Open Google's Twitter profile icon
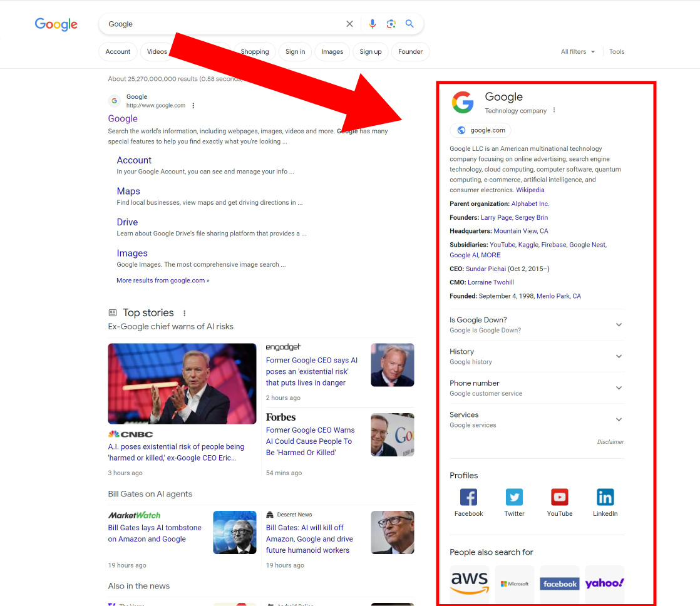 click(514, 496)
